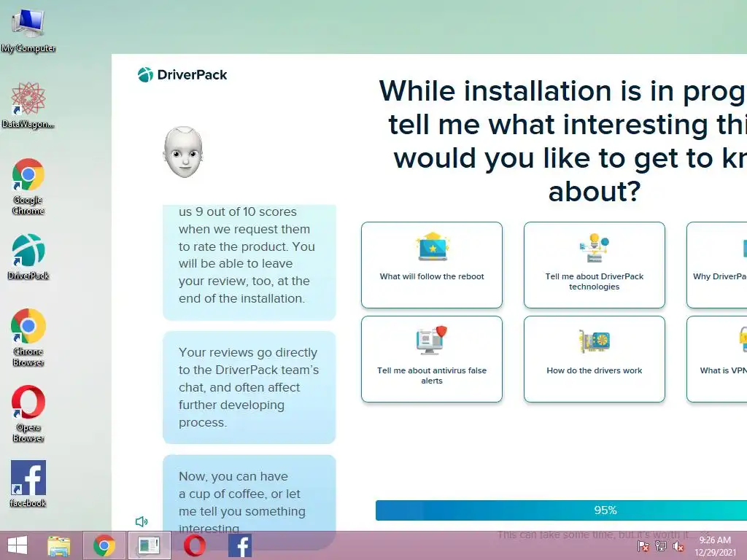Click the monitor shield antivirus icon
This screenshot has width=747, height=560.
click(x=432, y=340)
